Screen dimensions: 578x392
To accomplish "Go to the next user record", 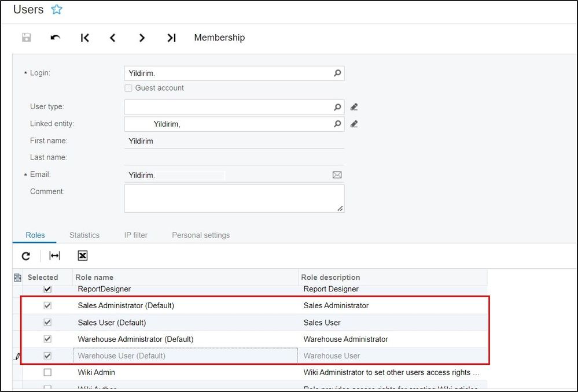I will pyautogui.click(x=142, y=38).
